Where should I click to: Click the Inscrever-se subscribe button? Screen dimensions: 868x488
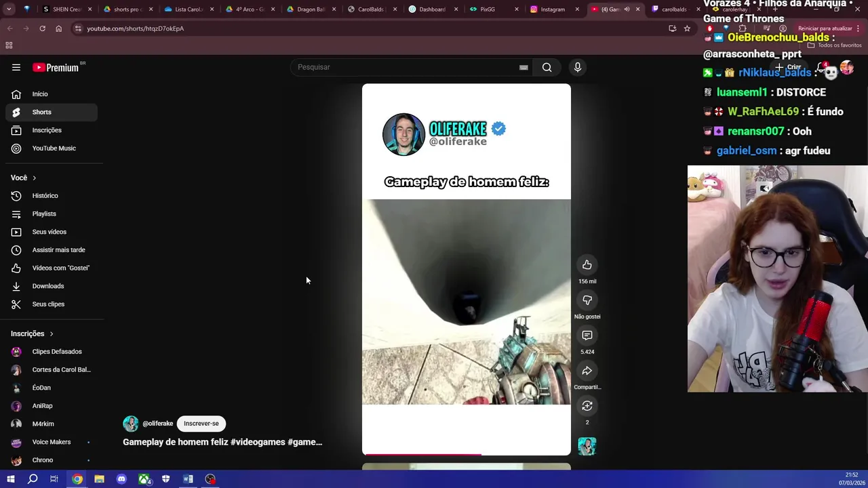pyautogui.click(x=201, y=424)
